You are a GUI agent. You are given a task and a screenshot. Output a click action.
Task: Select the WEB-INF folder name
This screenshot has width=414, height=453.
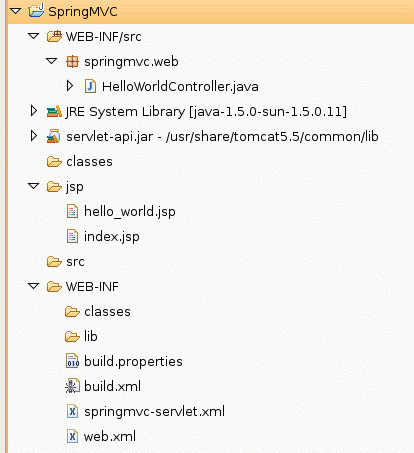tap(92, 286)
